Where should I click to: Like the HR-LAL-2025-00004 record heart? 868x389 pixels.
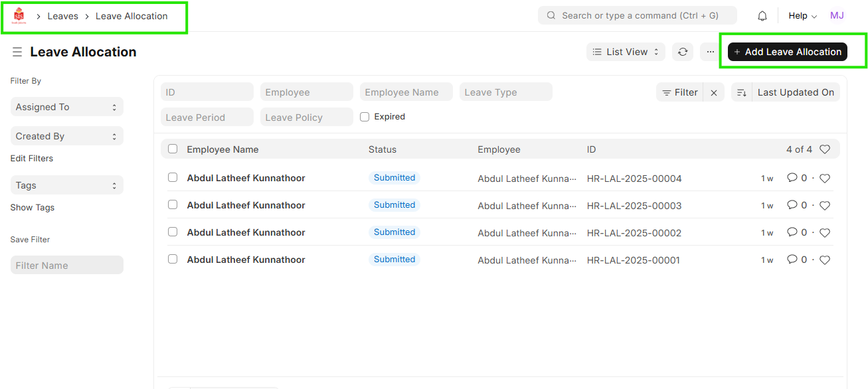(x=825, y=178)
